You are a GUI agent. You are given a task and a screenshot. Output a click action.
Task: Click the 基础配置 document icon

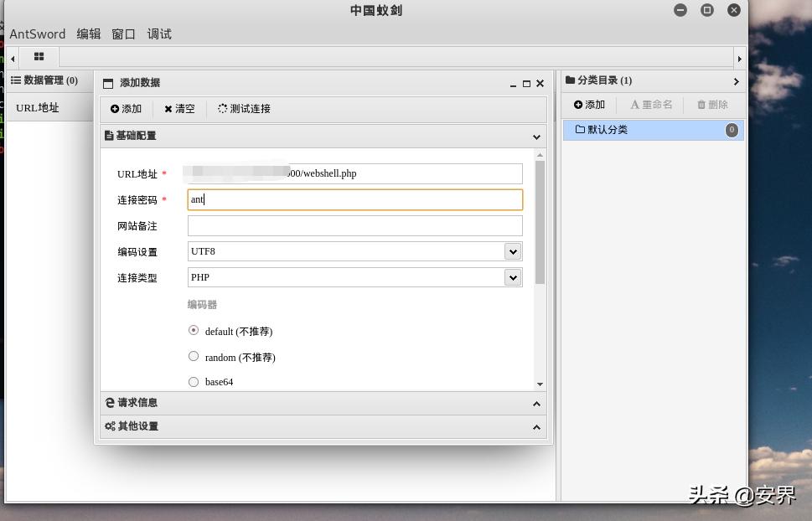coord(110,135)
